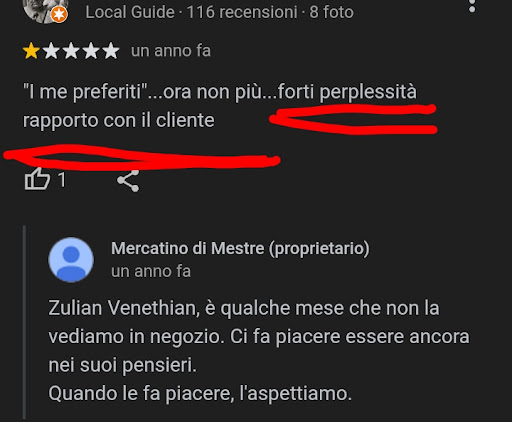Click the second gray rating star
Screen dimensions: 512x422
[x=51, y=51]
